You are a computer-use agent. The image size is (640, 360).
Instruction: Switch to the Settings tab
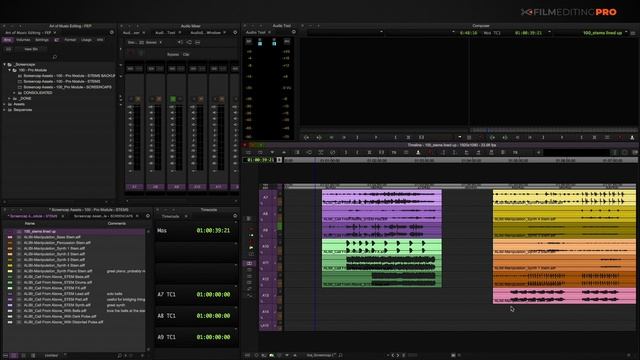pos(42,40)
